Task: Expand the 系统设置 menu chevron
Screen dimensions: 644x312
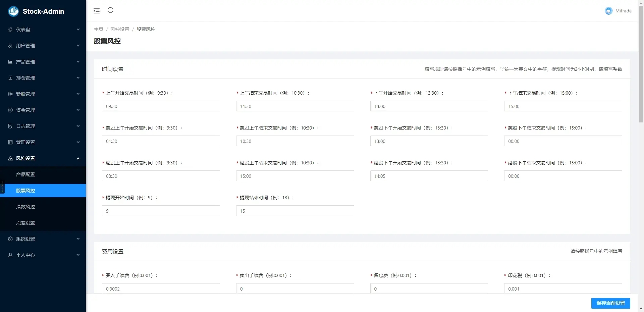Action: pyautogui.click(x=78, y=239)
